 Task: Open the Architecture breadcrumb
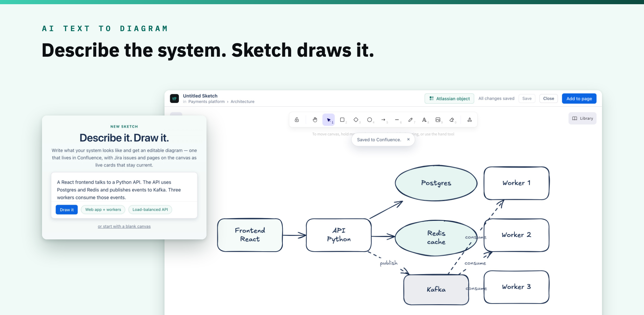[x=243, y=101]
